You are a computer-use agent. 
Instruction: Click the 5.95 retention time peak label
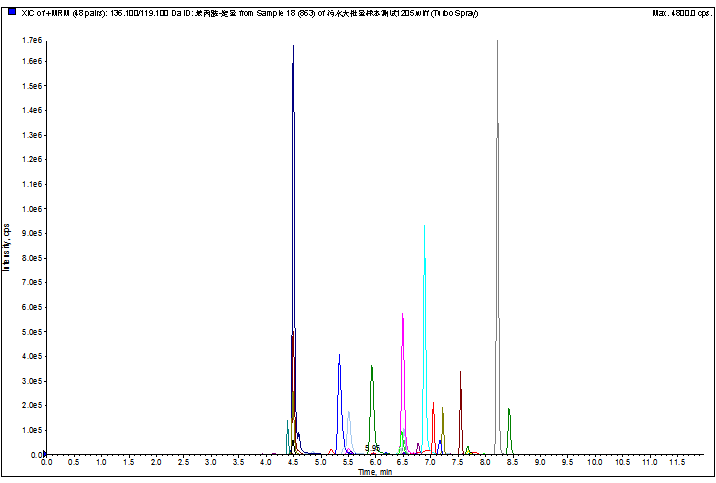(373, 447)
